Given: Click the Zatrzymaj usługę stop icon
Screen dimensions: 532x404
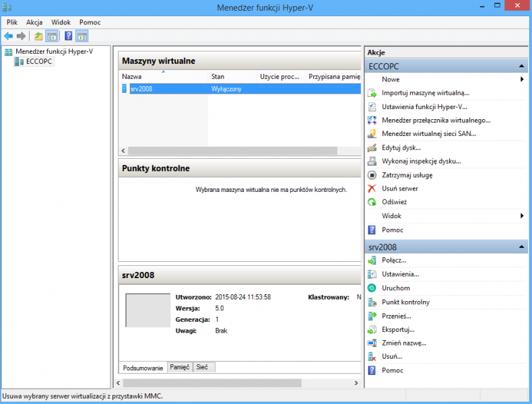Looking at the screenshot, I should 372,175.
